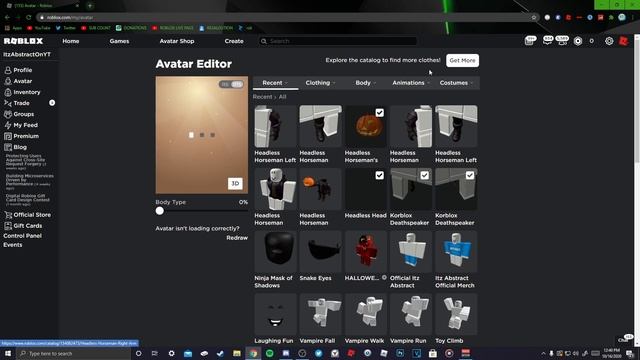Open the Task View taskbar icon

155,353
